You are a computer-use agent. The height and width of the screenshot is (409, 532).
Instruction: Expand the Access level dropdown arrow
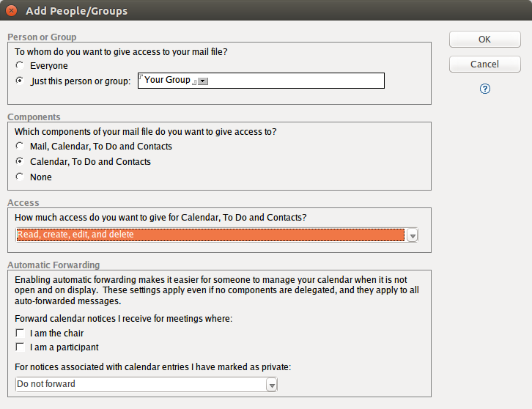pyautogui.click(x=413, y=235)
